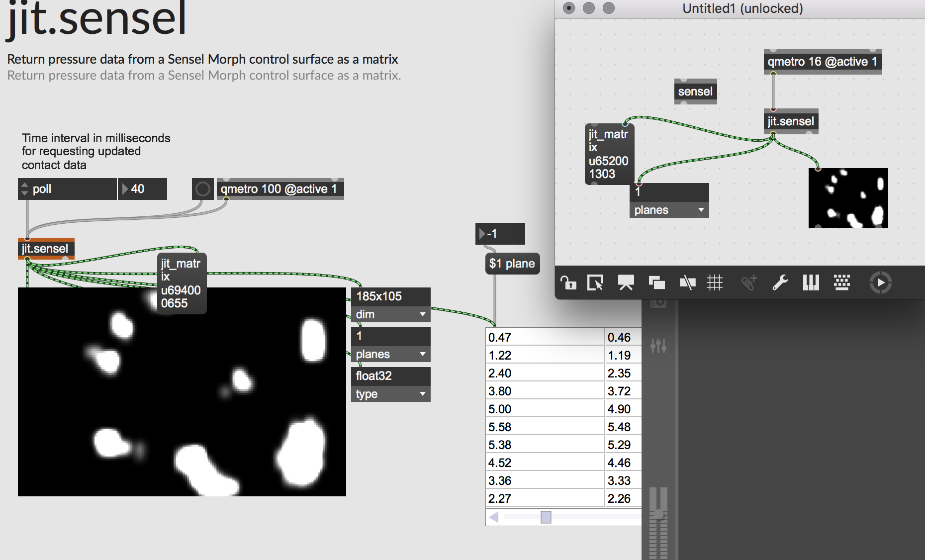
Task: Select the cell containing 2.40
Action: tap(545, 373)
